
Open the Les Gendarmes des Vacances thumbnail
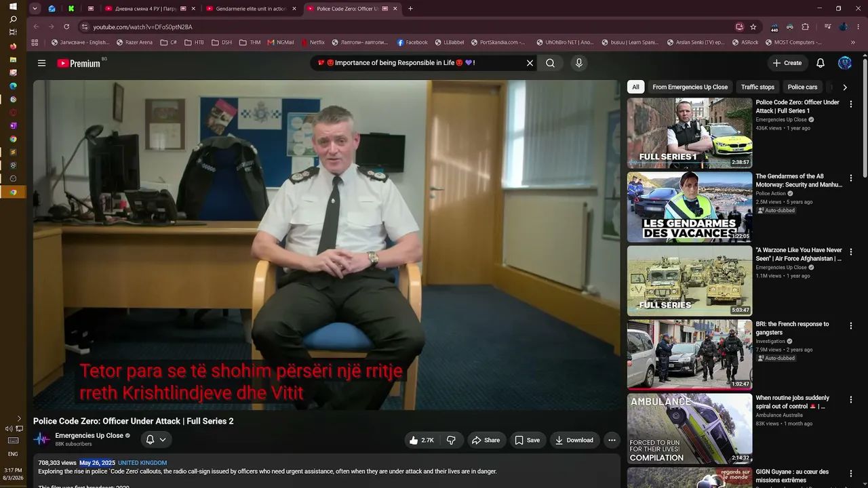tap(690, 207)
